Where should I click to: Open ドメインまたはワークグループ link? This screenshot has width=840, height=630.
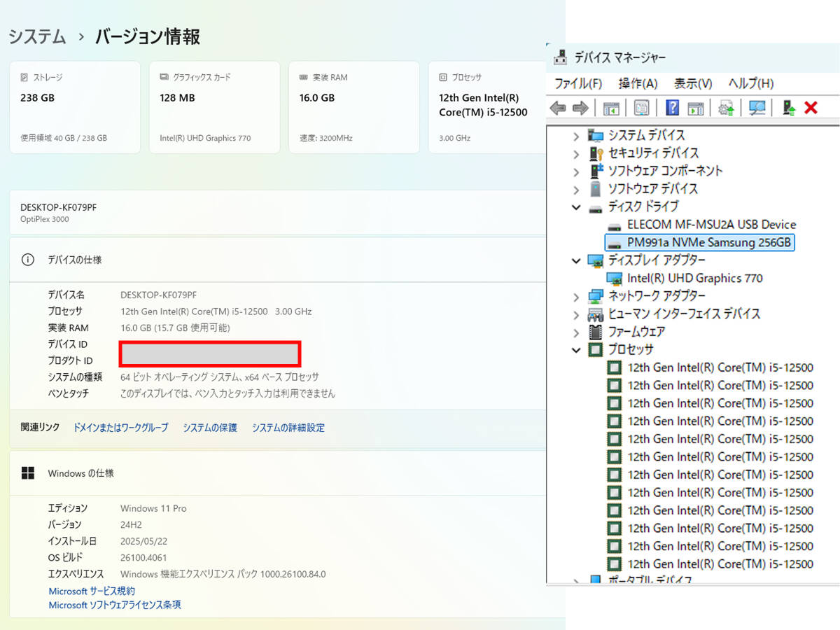121,428
